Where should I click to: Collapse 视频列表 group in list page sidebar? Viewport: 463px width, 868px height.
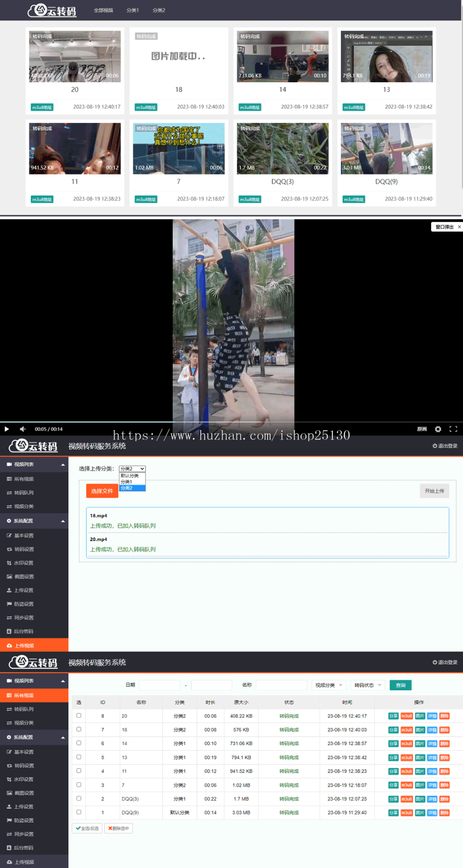click(x=34, y=681)
